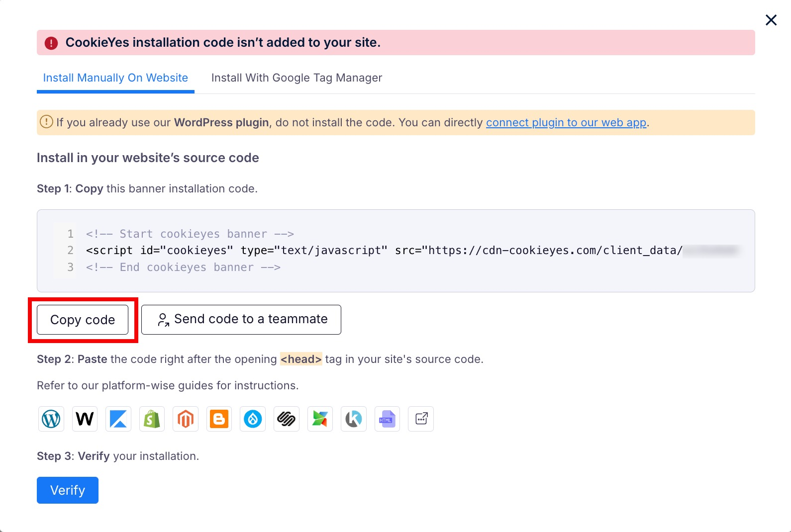Click the blue Verify button
This screenshot has height=532, width=791.
[x=68, y=490]
